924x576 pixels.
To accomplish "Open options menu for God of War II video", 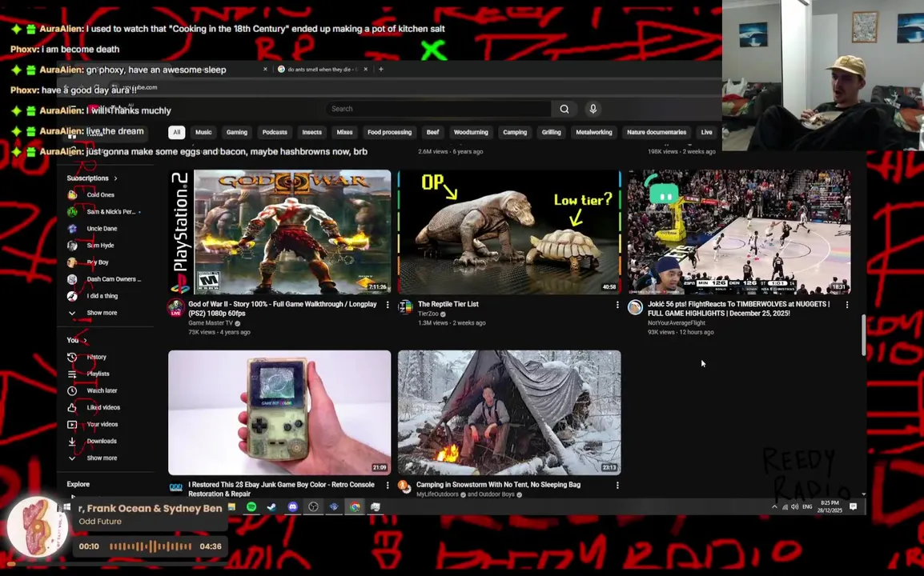I will click(x=388, y=305).
